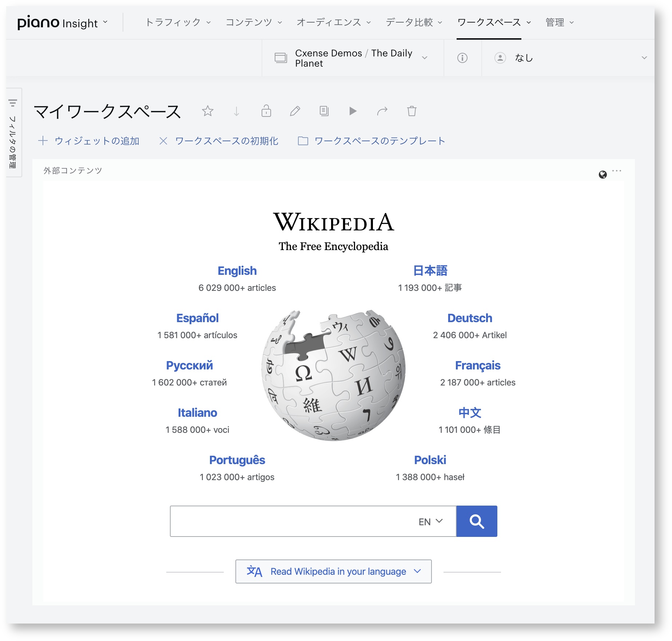Click the info circle icon
Viewport: 672px width, 641px height.
[x=462, y=58]
